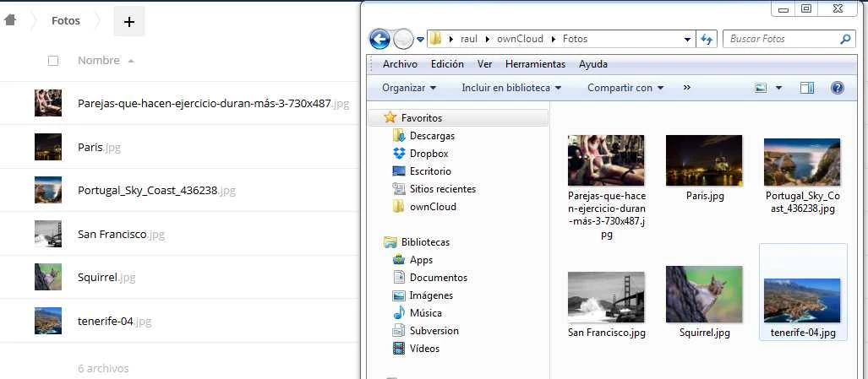Refresh the Fotos folder view
868x379 pixels.
707,39
